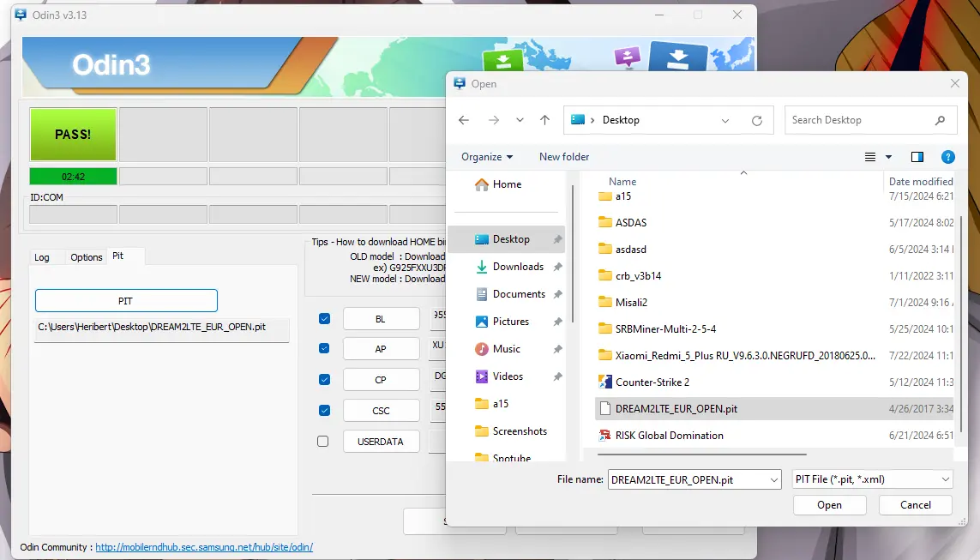Change the view layout icon
Image resolution: width=980 pixels, height=560 pixels.
click(870, 157)
